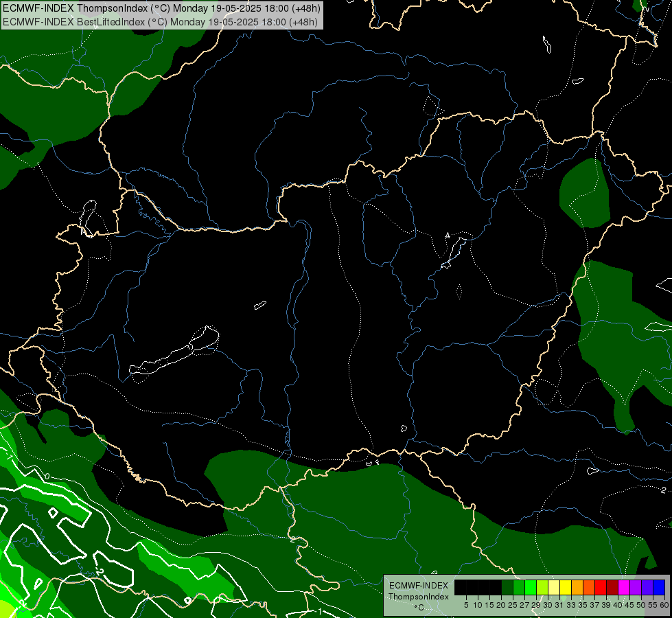Select the dark red 39–40 legend swatch
This screenshot has width=672, height=618.
[x=612, y=586]
